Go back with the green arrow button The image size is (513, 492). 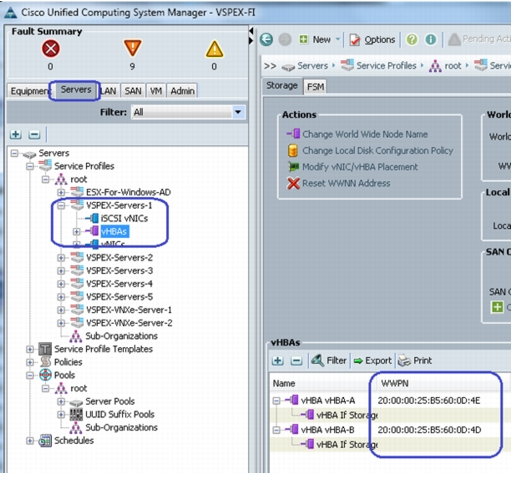click(x=266, y=40)
